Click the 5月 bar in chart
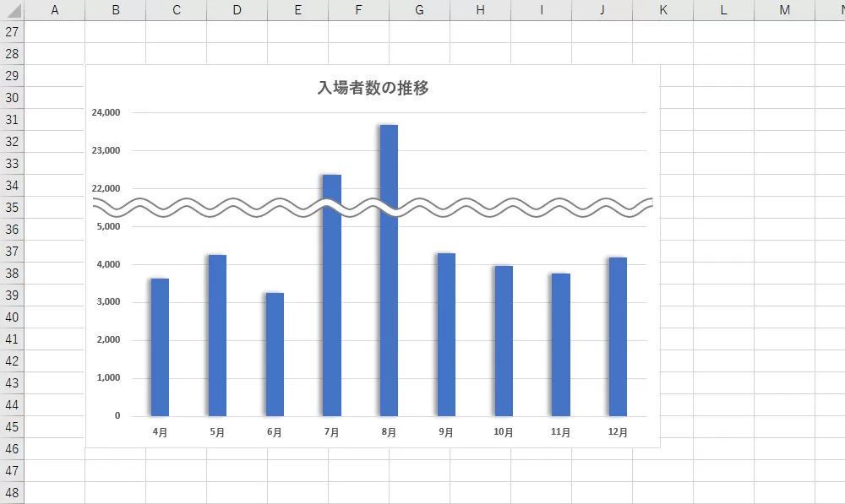This screenshot has height=504, width=845. pyautogui.click(x=217, y=335)
